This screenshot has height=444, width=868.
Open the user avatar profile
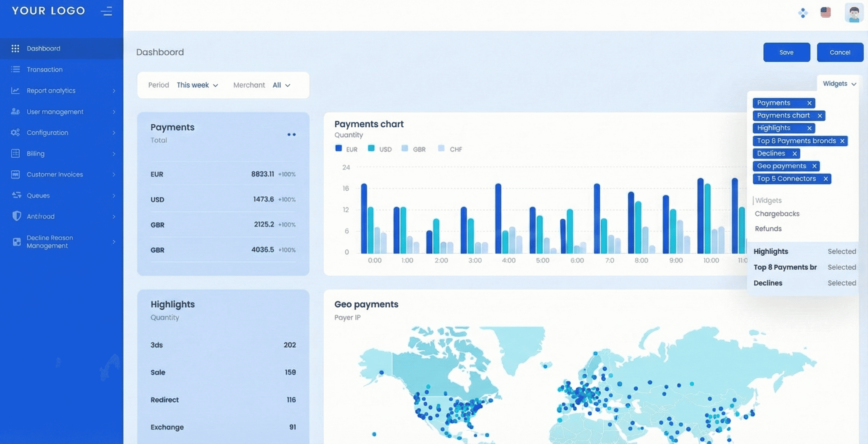point(854,13)
